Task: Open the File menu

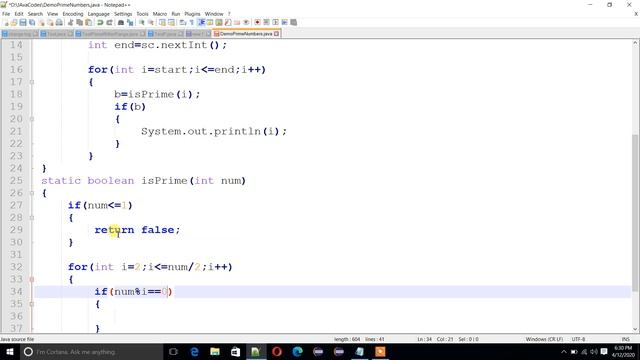Action: point(6,14)
